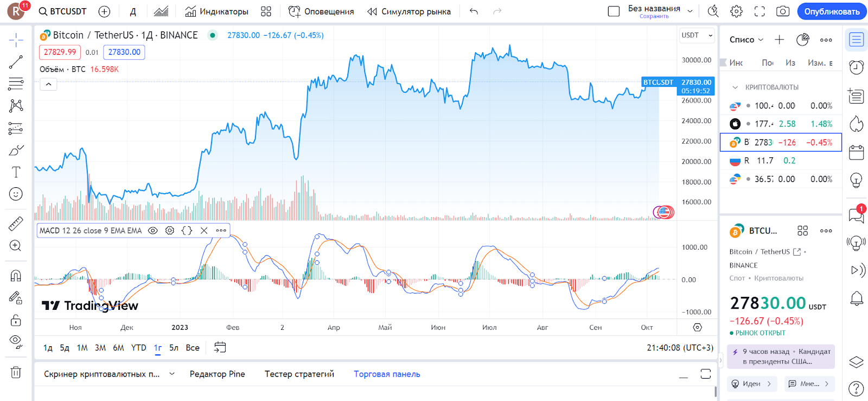Image resolution: width=868 pixels, height=401 pixels.
Task: Select the trend line drawing tool
Action: point(16,62)
